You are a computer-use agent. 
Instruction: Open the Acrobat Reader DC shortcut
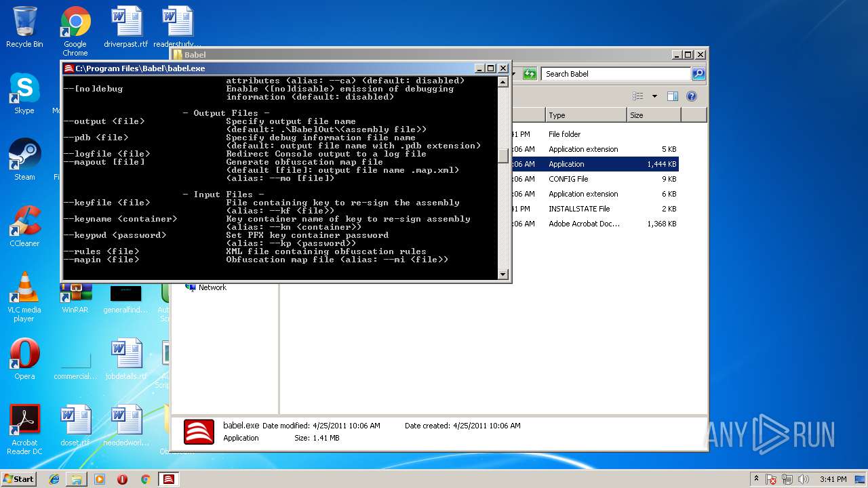click(x=24, y=430)
